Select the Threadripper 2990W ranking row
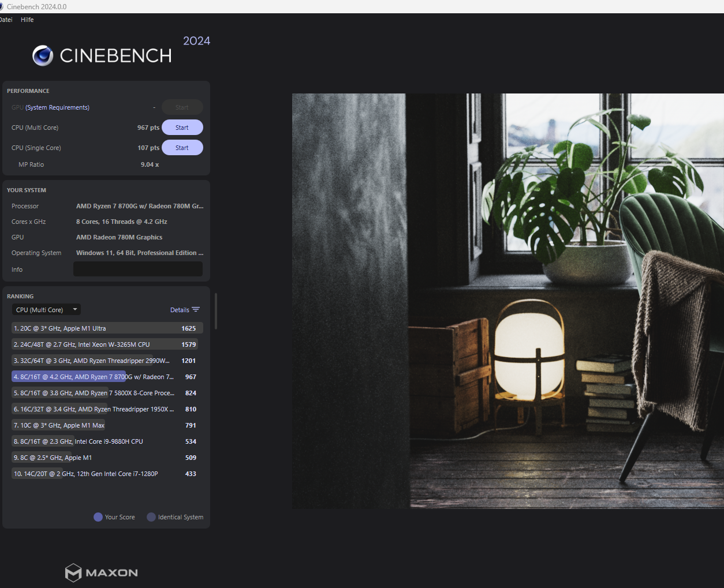This screenshot has width=724, height=588. 107,361
